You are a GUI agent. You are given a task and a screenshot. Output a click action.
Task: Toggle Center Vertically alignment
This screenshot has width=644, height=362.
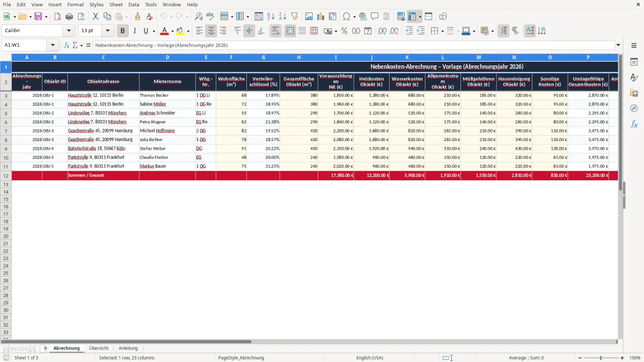(250, 31)
